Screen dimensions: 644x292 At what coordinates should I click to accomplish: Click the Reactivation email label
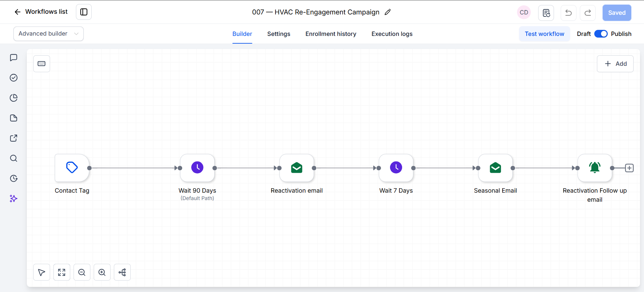[297, 191]
